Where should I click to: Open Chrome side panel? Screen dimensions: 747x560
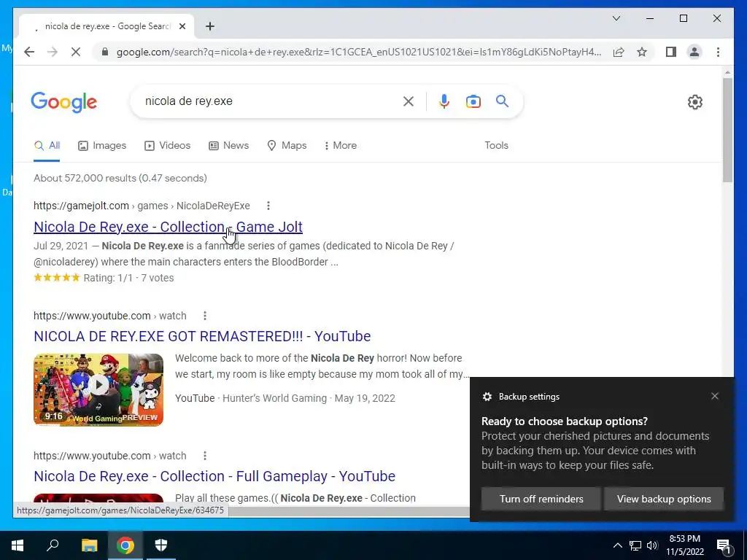tap(671, 52)
